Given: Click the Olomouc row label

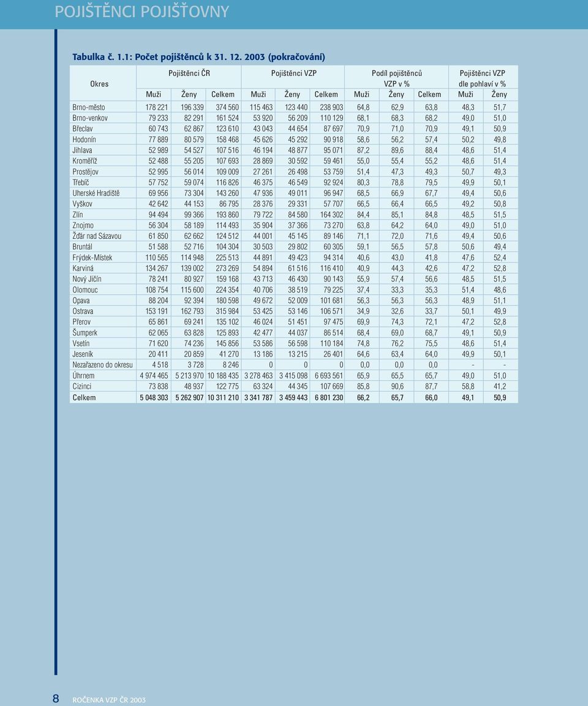Looking at the screenshot, I should pos(85,290).
